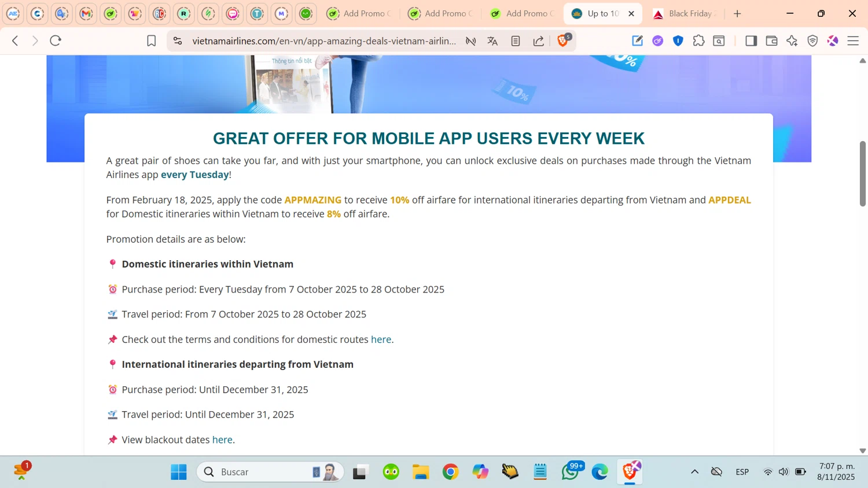Open blackout dates 'here' link
Image resolution: width=868 pixels, height=488 pixels.
(x=222, y=439)
